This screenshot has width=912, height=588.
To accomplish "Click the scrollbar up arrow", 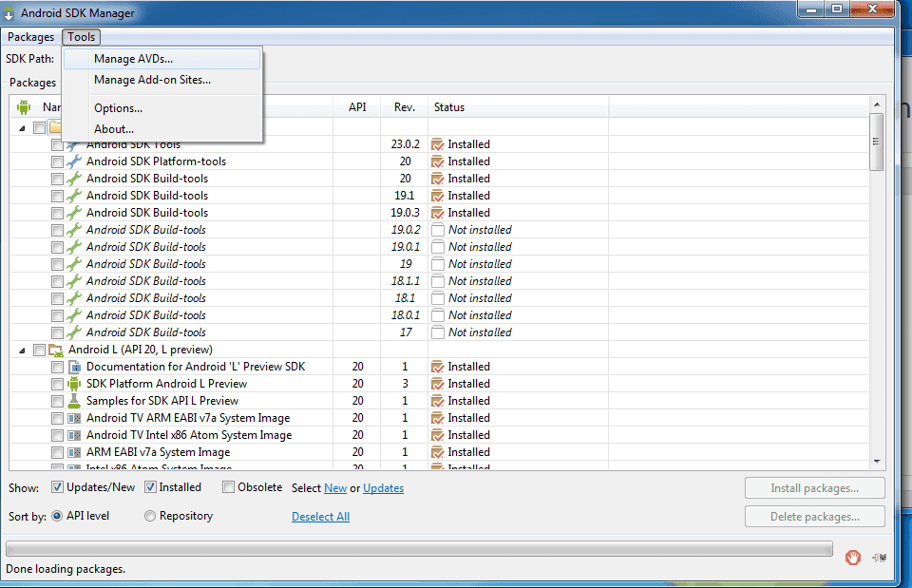I will [x=877, y=104].
